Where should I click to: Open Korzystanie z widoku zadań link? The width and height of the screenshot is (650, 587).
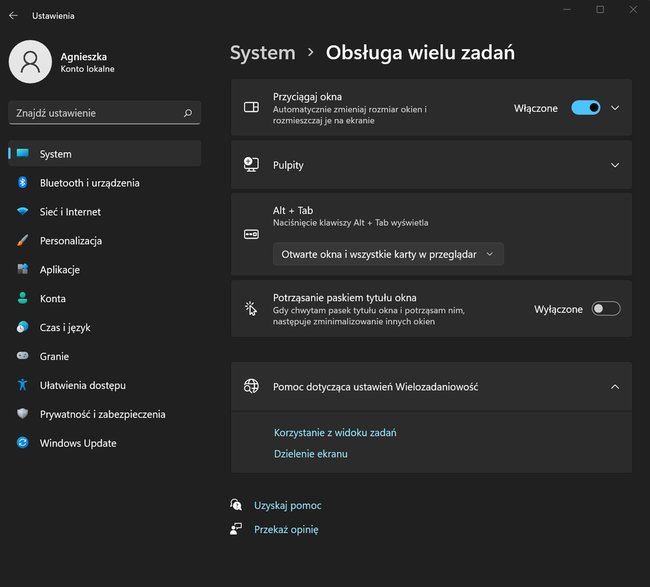coord(335,432)
